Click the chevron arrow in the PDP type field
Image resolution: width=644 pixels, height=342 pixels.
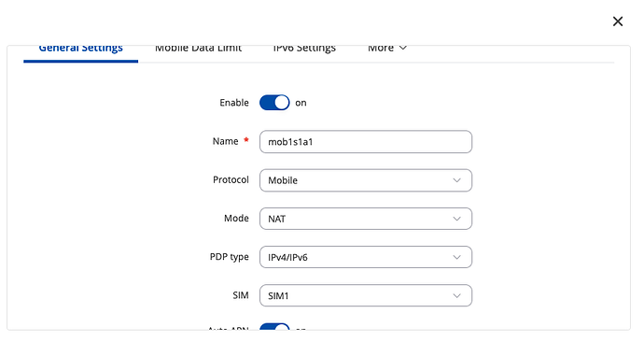(456, 257)
